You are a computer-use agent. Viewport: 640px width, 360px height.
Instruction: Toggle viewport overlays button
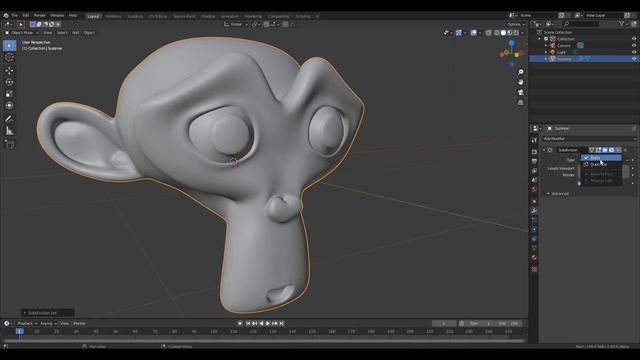(473, 33)
